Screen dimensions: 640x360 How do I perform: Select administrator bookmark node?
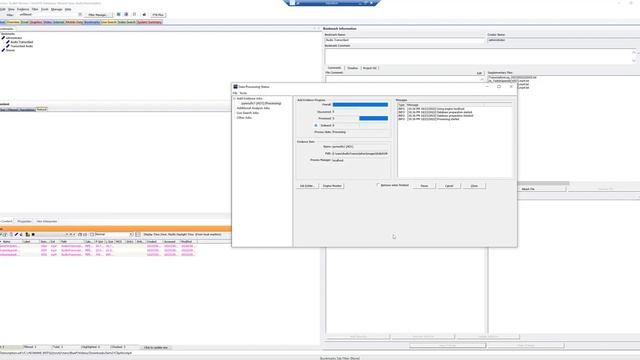pyautogui.click(x=13, y=38)
